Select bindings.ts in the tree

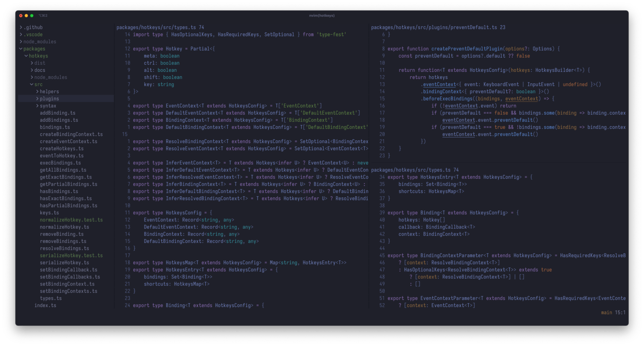pyautogui.click(x=55, y=127)
